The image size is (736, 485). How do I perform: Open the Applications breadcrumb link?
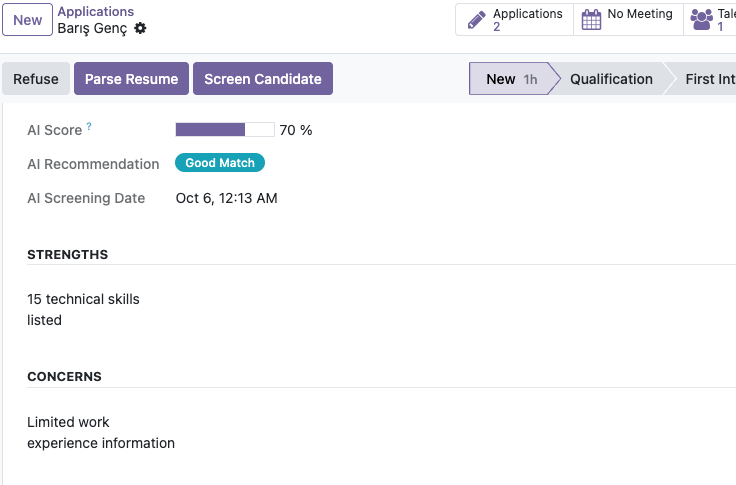(95, 11)
